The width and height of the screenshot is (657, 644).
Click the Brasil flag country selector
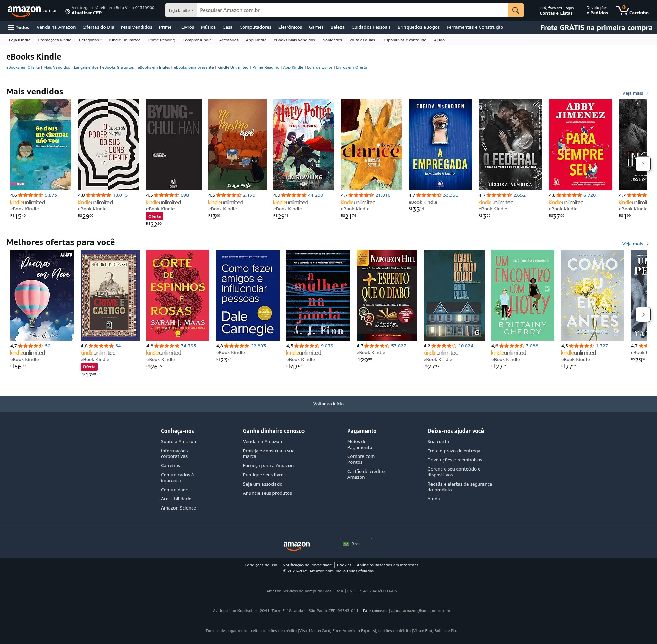pos(356,544)
